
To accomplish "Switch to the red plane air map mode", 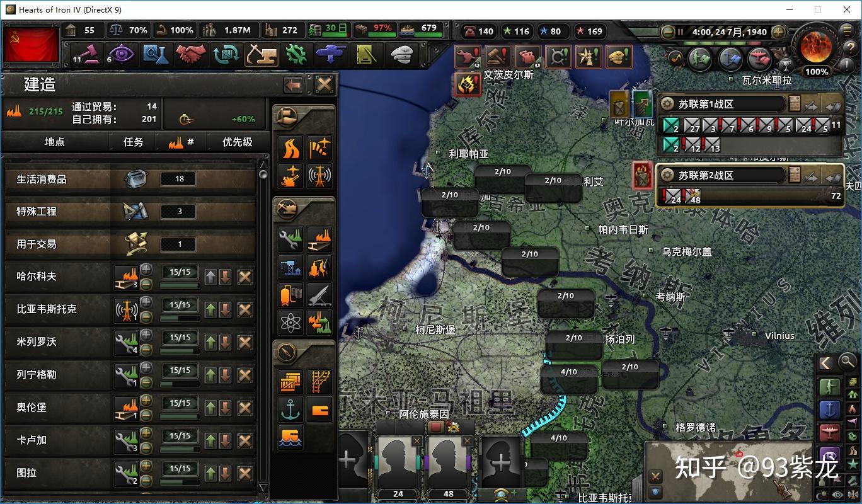I will coord(830,433).
